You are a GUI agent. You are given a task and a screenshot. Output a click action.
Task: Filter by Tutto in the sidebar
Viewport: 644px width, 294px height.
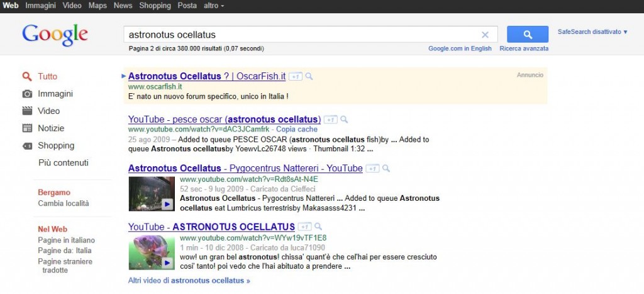tap(48, 76)
